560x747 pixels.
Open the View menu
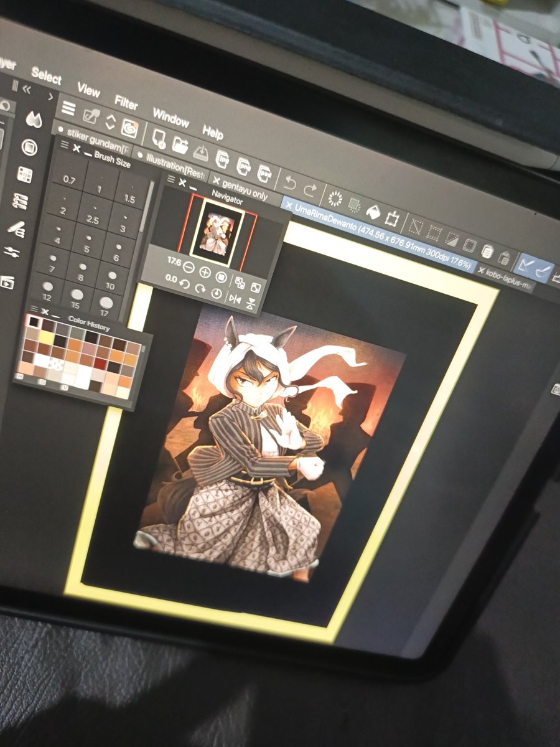(x=89, y=90)
